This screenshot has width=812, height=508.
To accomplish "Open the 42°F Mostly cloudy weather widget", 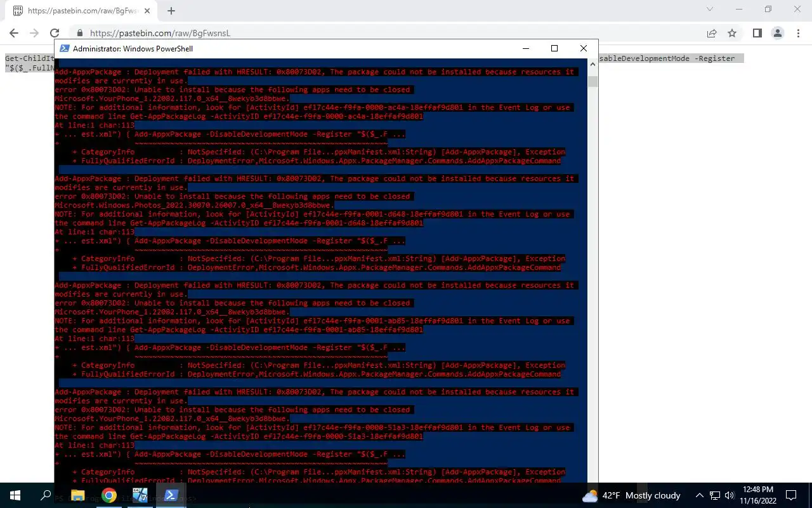I will (x=631, y=495).
